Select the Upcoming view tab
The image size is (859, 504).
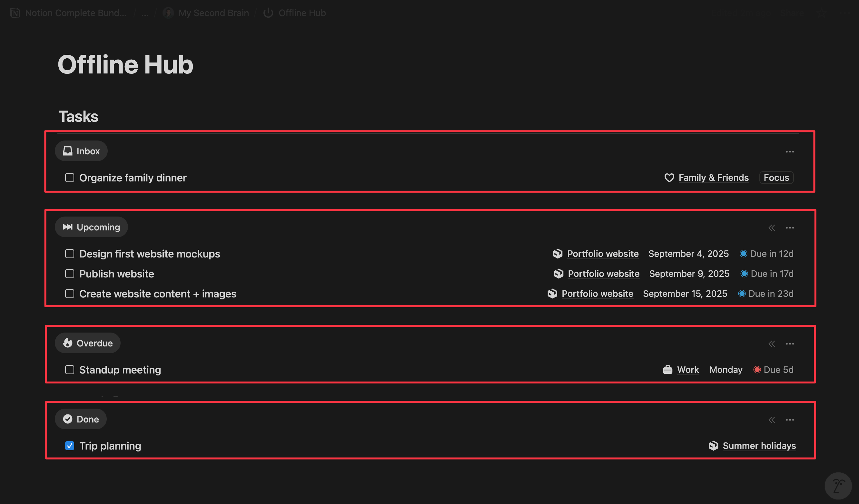click(91, 227)
